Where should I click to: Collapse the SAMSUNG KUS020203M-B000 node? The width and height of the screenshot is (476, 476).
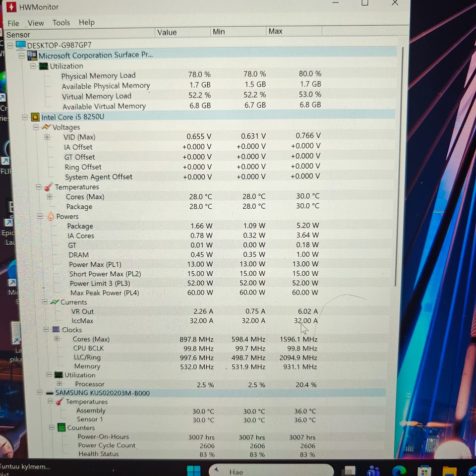40,392
